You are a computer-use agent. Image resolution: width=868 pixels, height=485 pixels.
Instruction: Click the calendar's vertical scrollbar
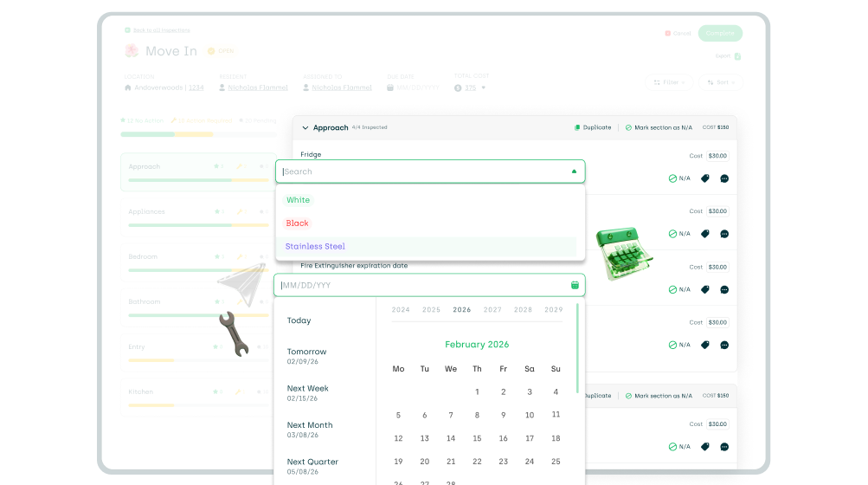(577, 346)
